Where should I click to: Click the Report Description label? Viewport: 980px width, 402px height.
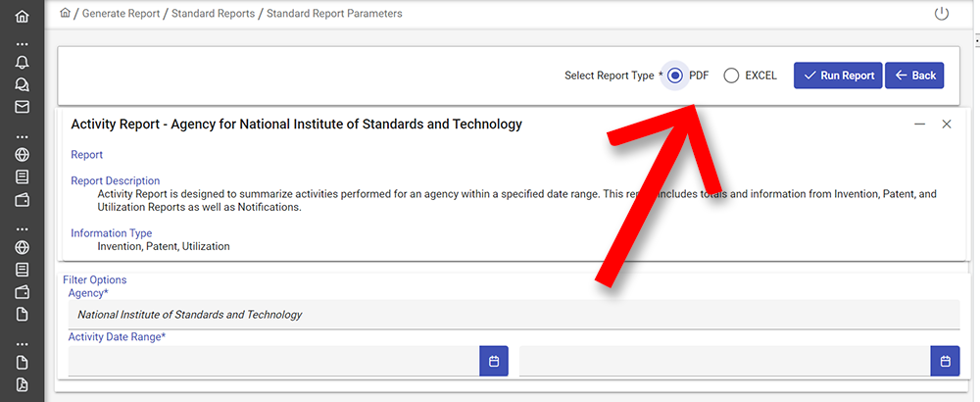tap(115, 180)
